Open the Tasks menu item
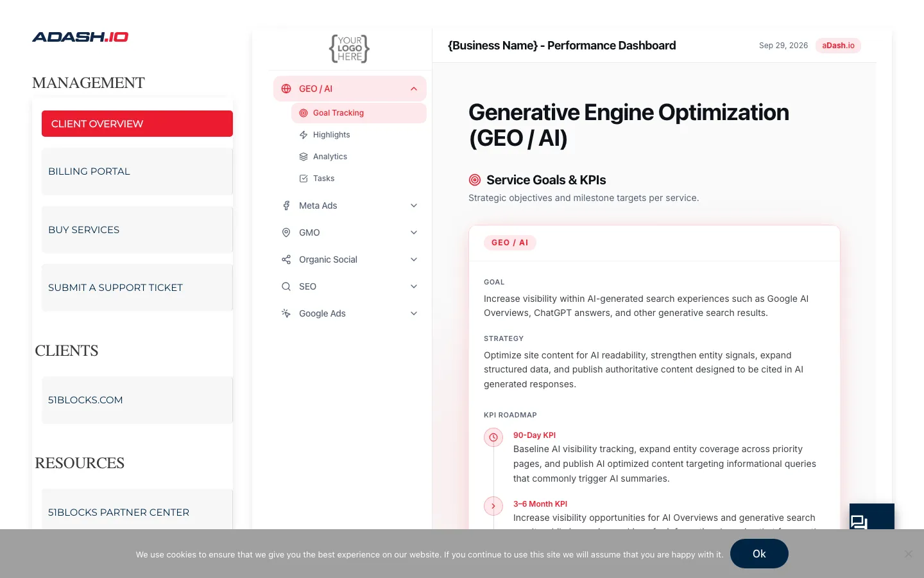The height and width of the screenshot is (578, 924). coord(359,179)
